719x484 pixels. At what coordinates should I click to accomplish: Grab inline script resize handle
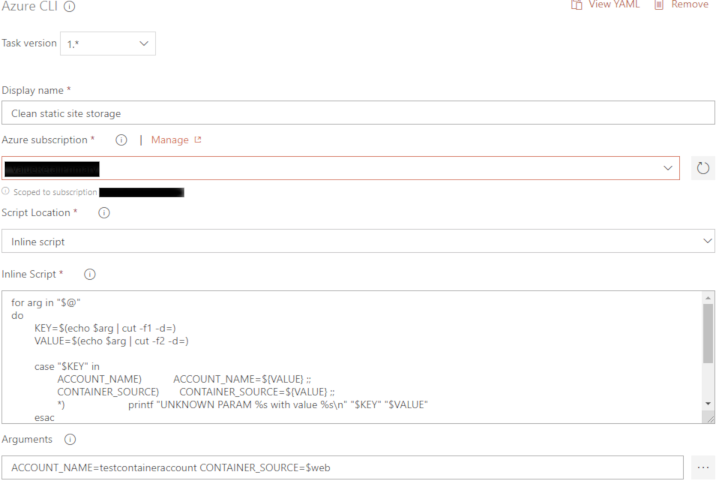tap(709, 418)
